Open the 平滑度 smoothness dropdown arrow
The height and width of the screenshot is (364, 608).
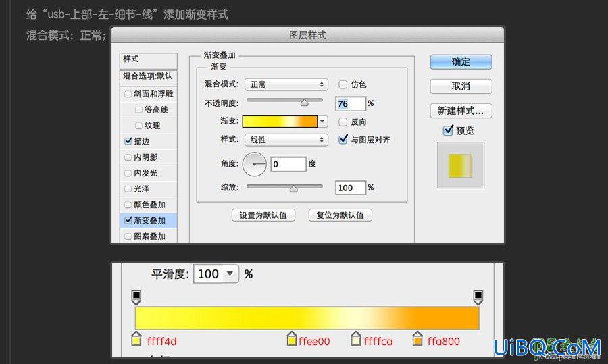point(230,274)
